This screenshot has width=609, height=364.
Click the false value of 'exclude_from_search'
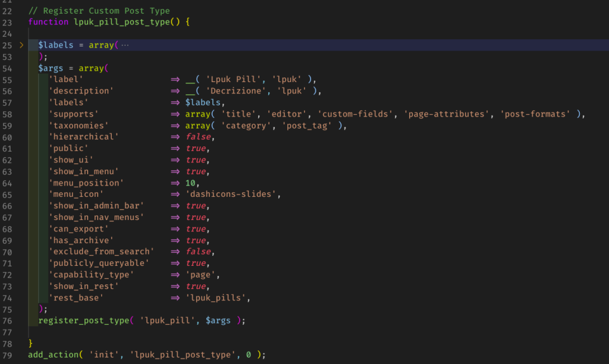click(197, 252)
